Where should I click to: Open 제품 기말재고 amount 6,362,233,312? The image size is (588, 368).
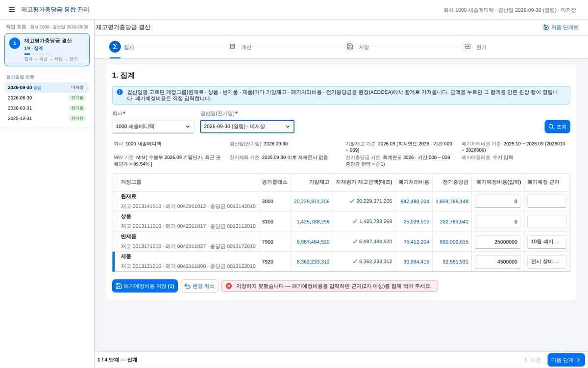pyautogui.click(x=313, y=262)
